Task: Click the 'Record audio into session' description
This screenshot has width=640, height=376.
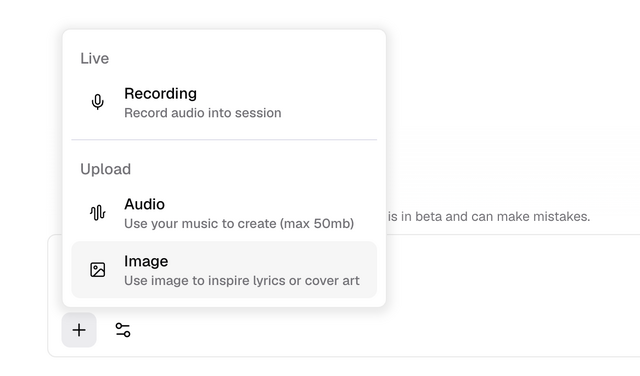Action: click(203, 113)
